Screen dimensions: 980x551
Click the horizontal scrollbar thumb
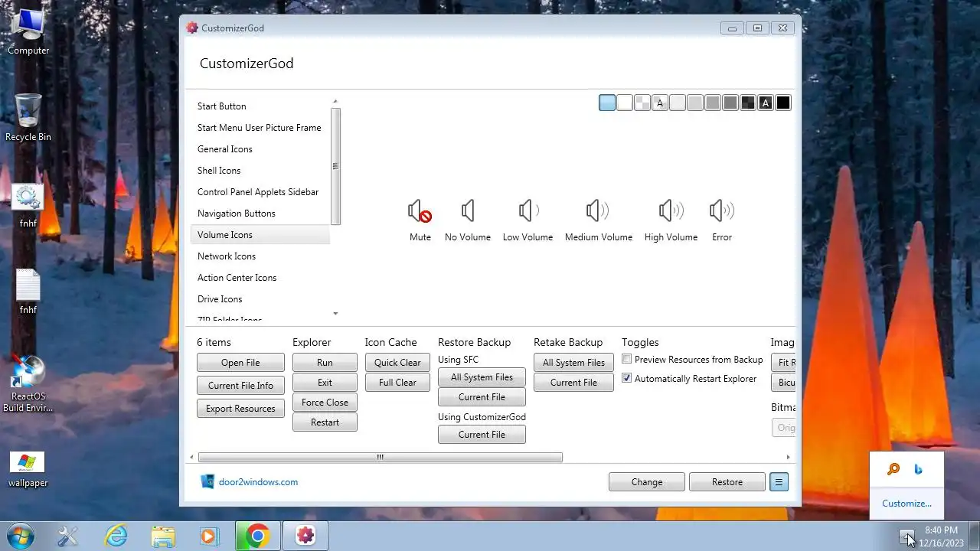380,457
